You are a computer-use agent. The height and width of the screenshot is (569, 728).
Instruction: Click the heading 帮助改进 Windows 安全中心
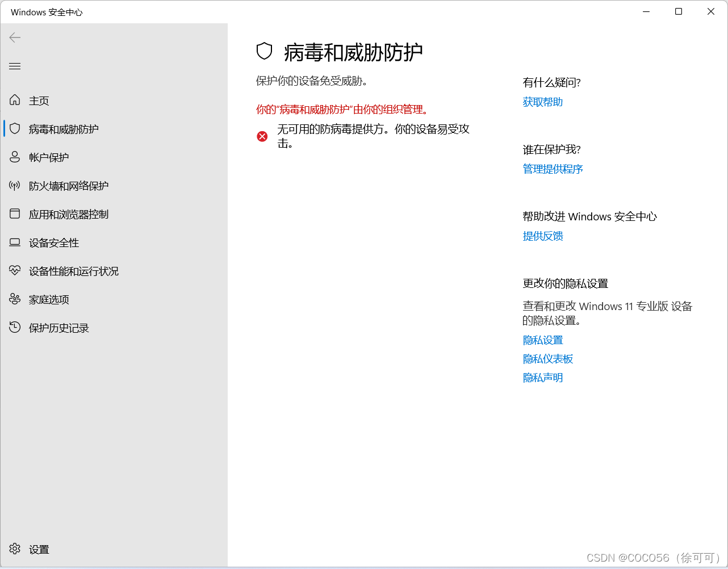[590, 217]
